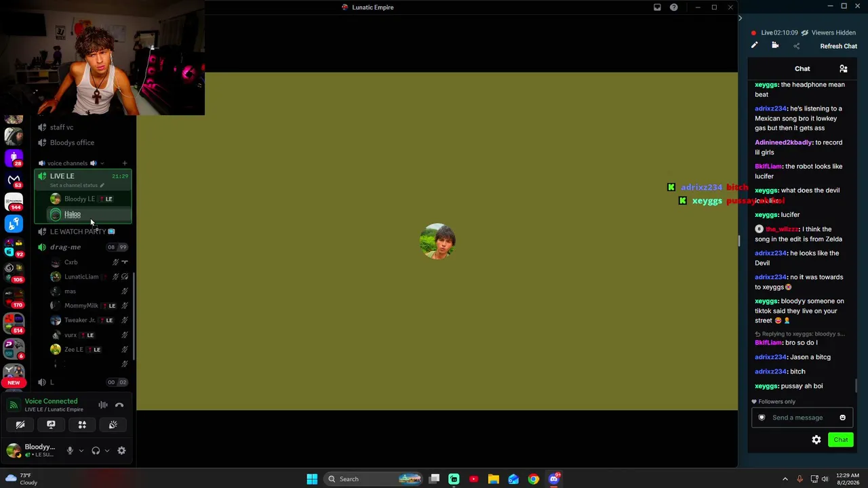Image resolution: width=868 pixels, height=488 pixels.
Task: Collapse the stream chat side panel
Action: [x=740, y=18]
